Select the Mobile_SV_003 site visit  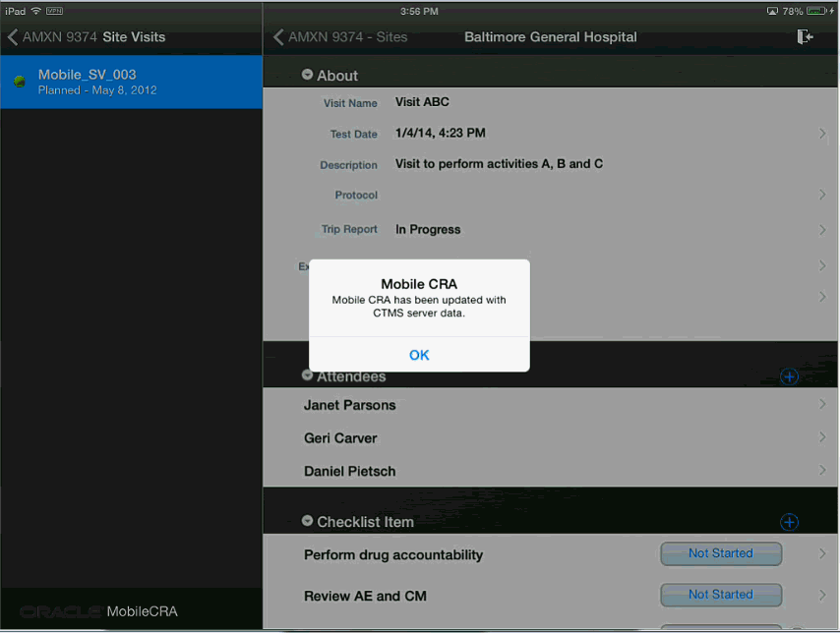tap(131, 82)
